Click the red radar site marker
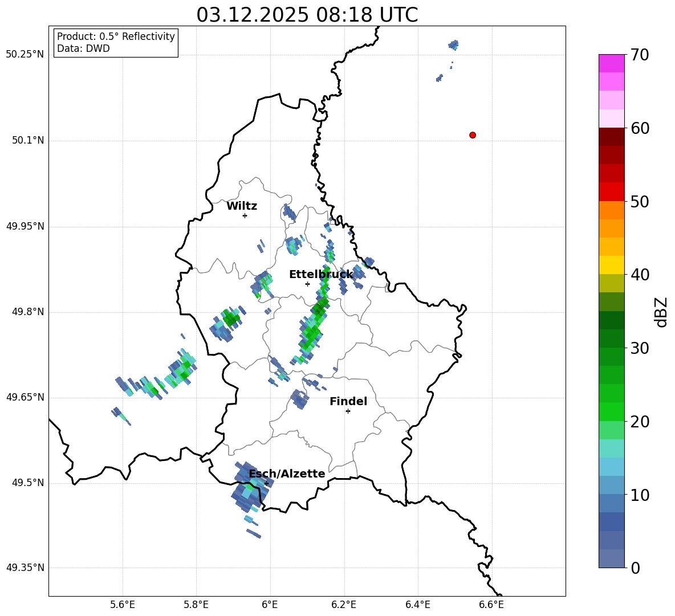This screenshot has height=616, width=675. click(473, 135)
